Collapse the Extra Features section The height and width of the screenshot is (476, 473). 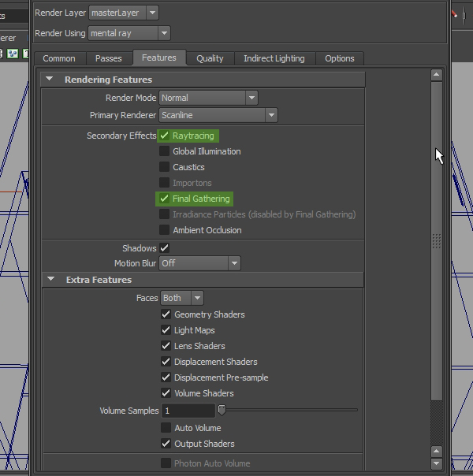point(50,279)
